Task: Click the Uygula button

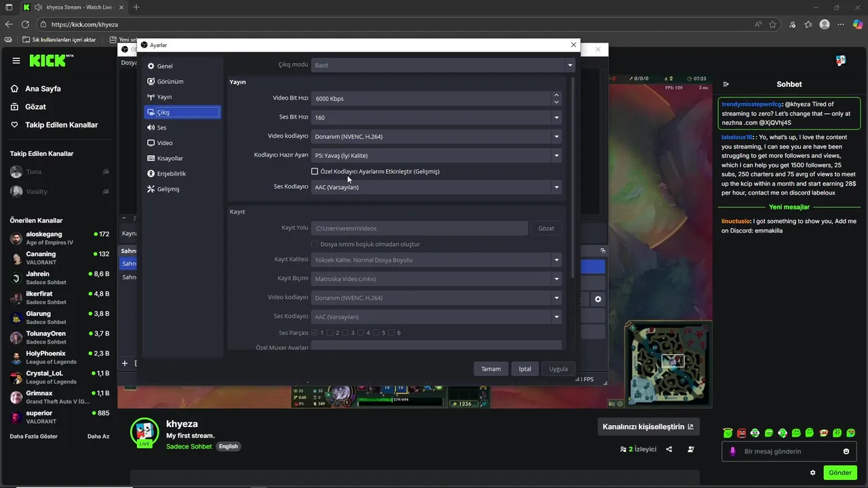Action: coord(559,369)
